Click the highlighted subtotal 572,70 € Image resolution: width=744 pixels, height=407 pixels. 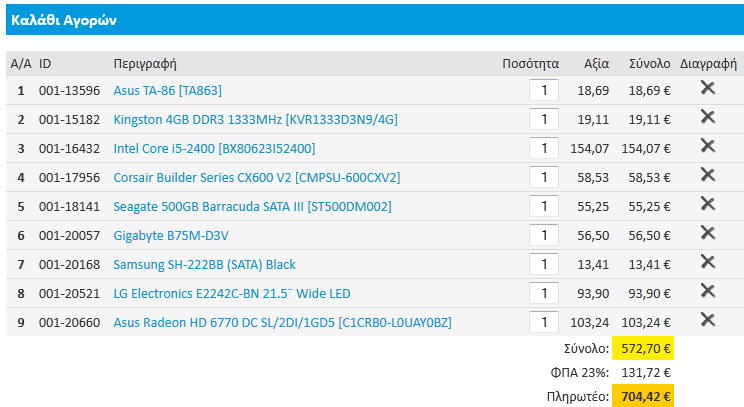[643, 349]
